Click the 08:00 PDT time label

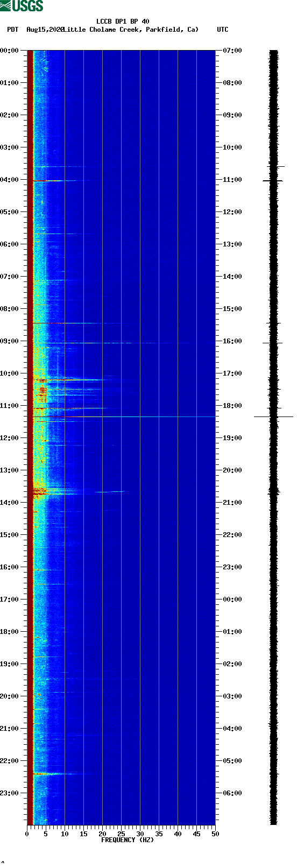click(x=10, y=309)
